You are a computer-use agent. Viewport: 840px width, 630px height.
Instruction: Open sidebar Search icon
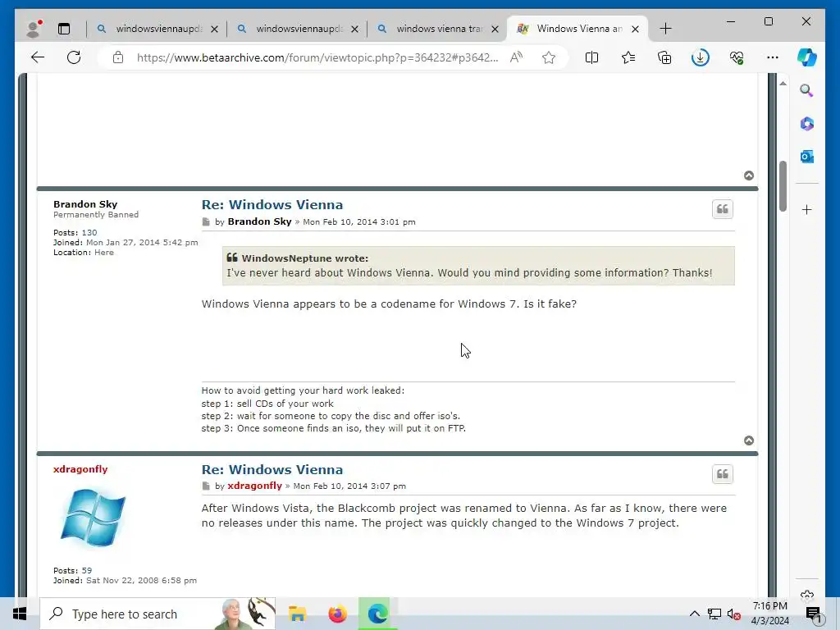[807, 90]
